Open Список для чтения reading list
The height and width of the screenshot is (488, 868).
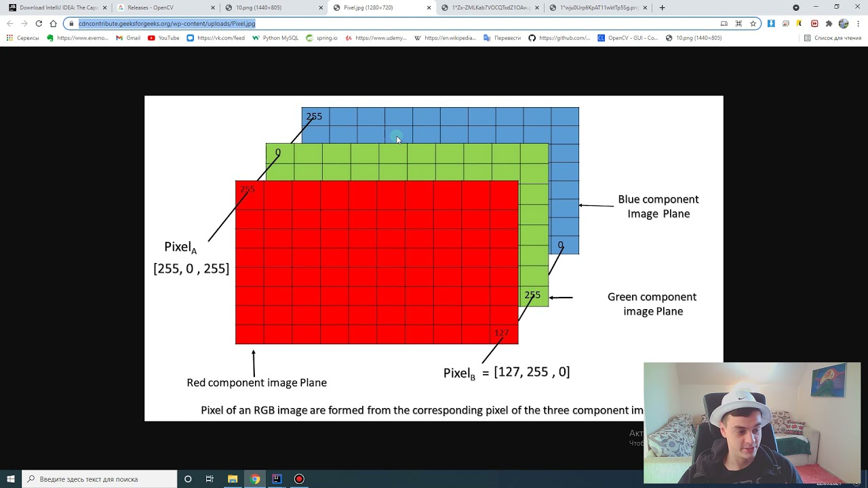[833, 38]
